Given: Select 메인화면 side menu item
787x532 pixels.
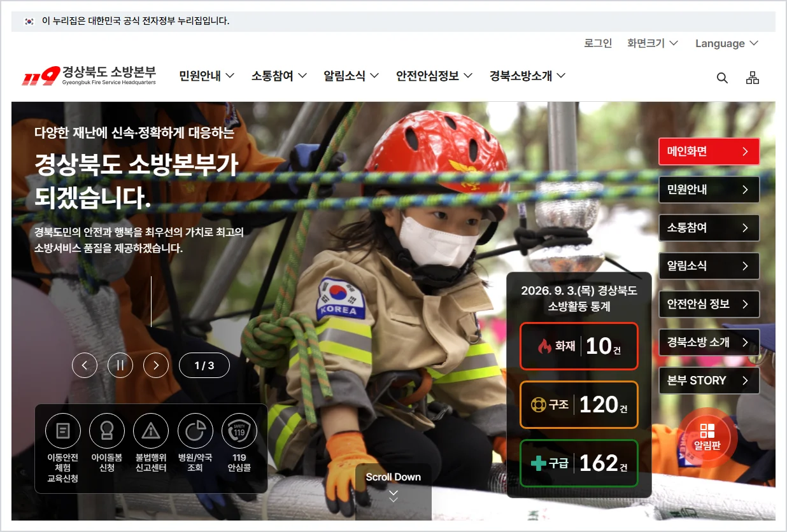Looking at the screenshot, I should coord(709,151).
